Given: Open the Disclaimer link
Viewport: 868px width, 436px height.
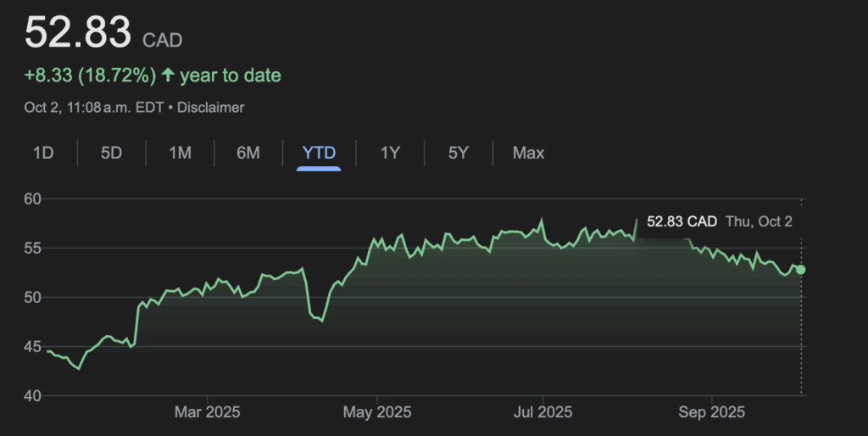Looking at the screenshot, I should [x=210, y=108].
